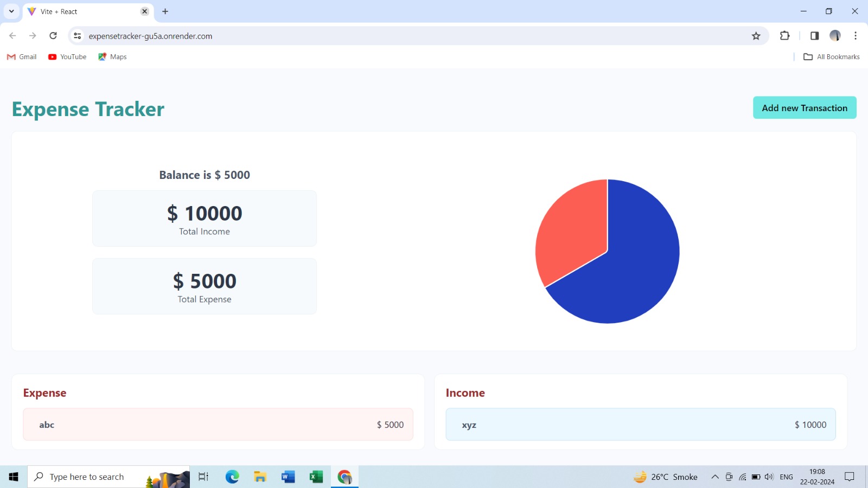The width and height of the screenshot is (868, 488).
Task: Select the abc expense row
Action: 218,425
